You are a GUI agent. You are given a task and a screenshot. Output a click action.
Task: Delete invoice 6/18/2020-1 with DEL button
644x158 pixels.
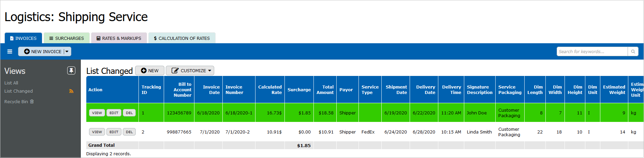[129, 113]
